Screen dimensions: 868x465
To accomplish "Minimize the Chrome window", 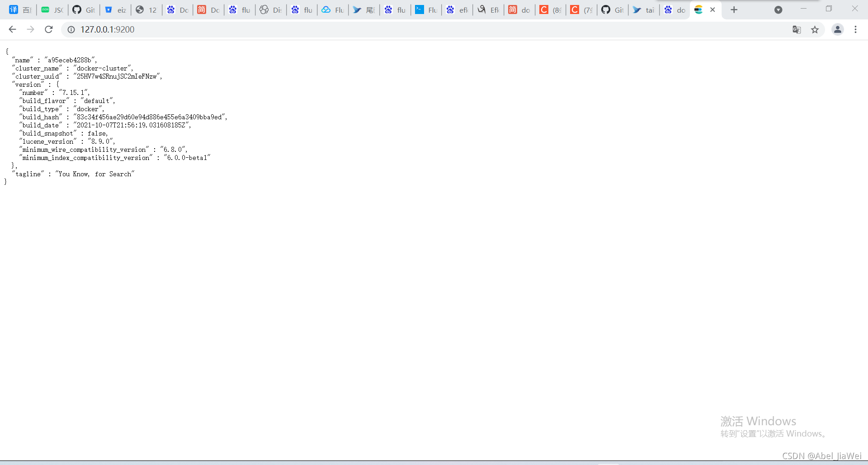I will (803, 9).
